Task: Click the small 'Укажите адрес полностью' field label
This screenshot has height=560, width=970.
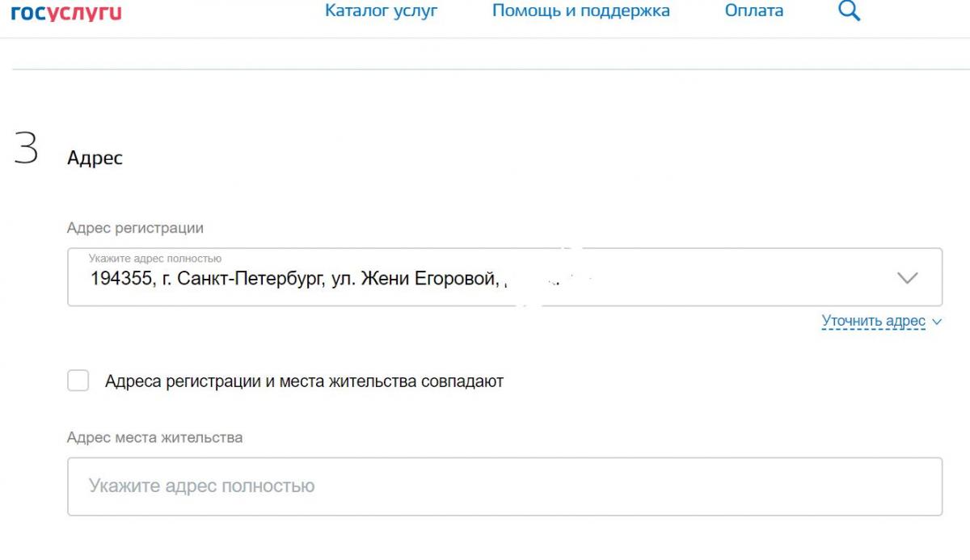Action: [154, 259]
